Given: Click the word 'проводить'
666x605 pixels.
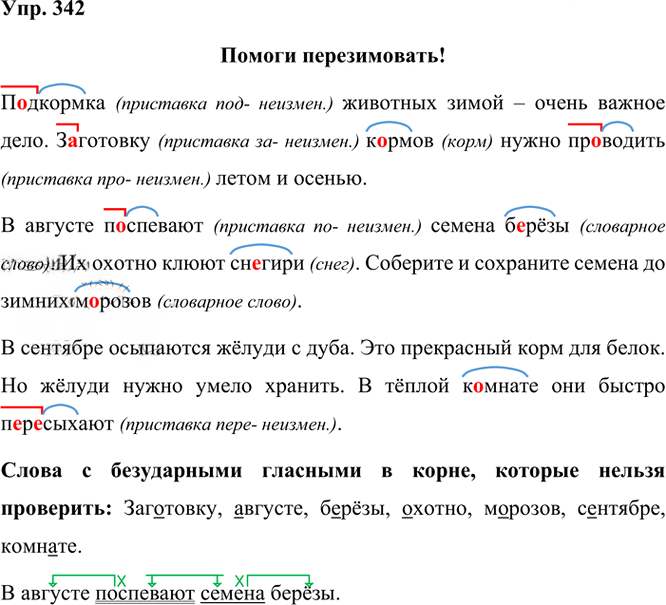Looking at the screenshot, I should click(x=617, y=141).
